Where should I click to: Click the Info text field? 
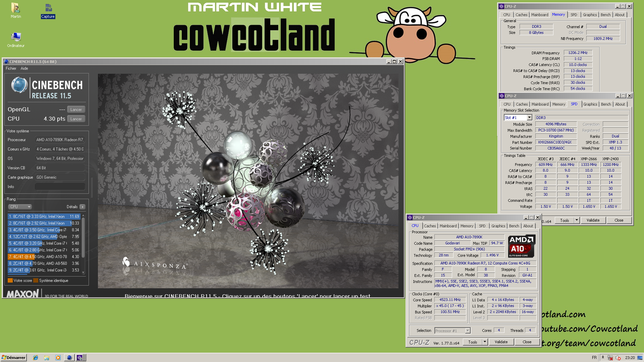60,187
